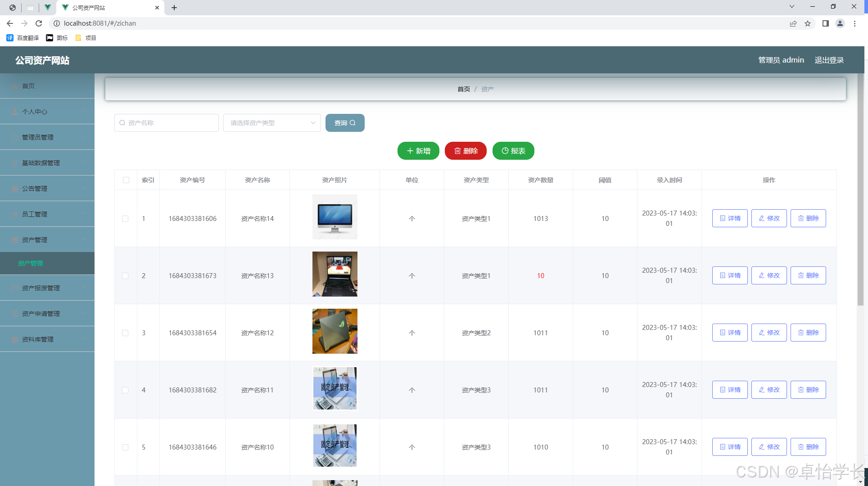This screenshot has width=868, height=486.
Task: Select the checkbox for row 资产名称14
Action: pyautogui.click(x=125, y=219)
